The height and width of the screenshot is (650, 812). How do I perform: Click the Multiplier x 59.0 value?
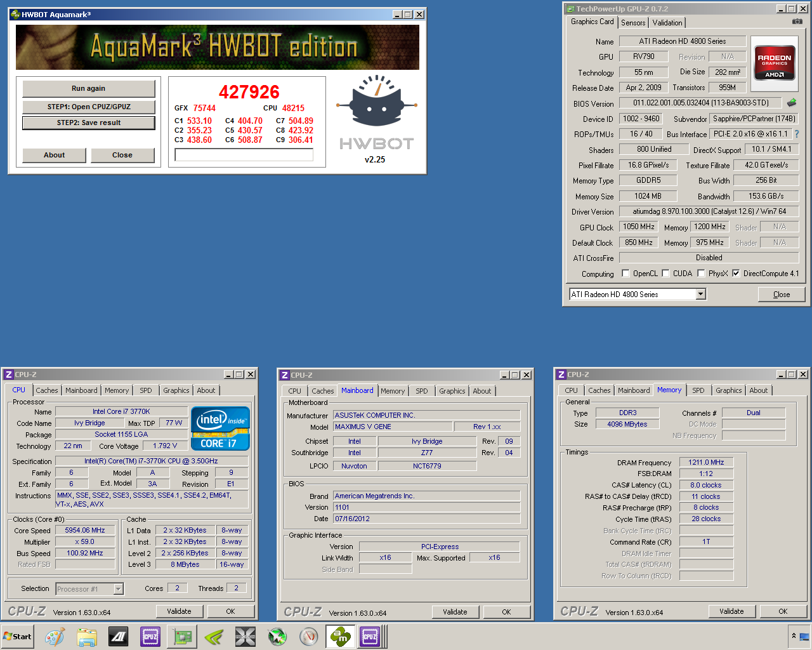click(86, 541)
